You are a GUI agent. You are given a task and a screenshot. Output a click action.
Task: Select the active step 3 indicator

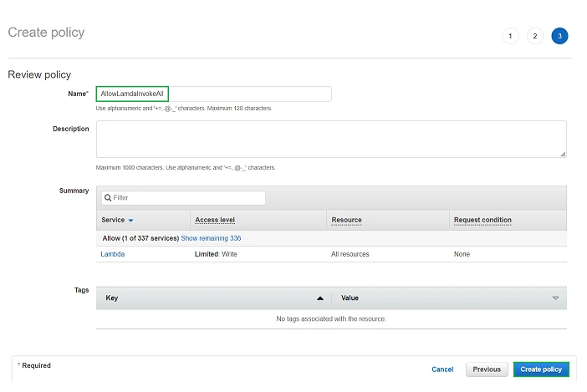[559, 36]
